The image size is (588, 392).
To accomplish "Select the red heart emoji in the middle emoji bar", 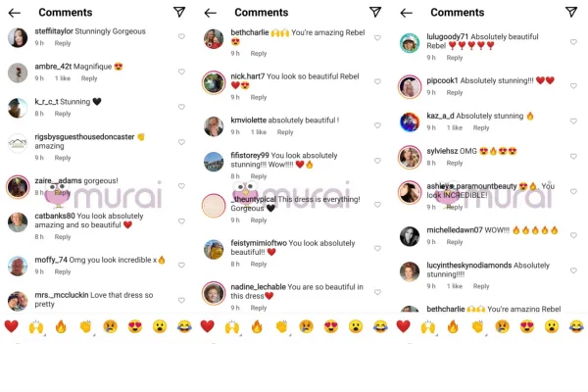I will tap(207, 326).
